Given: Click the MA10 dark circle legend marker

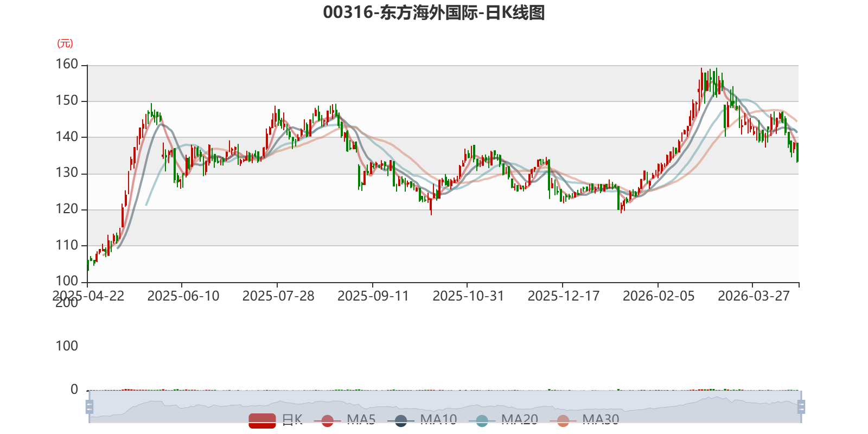Looking at the screenshot, I should [400, 420].
